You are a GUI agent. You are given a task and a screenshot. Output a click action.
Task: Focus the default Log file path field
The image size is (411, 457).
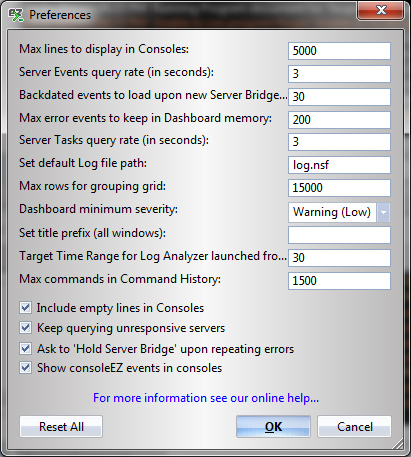[x=339, y=165]
